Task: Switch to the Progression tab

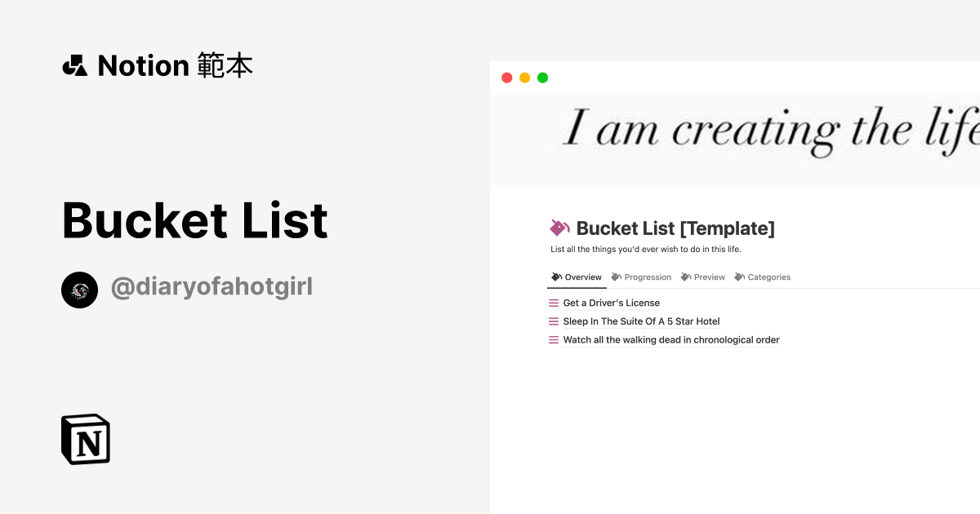Action: tap(647, 277)
